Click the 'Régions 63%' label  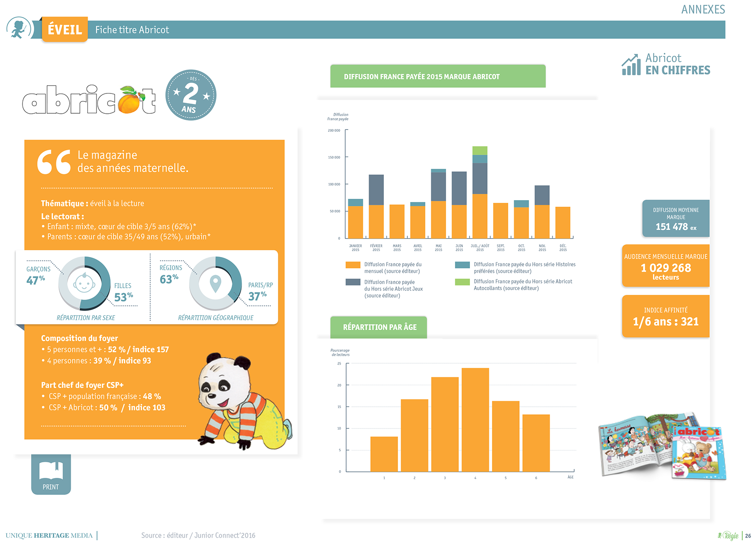pos(171,274)
